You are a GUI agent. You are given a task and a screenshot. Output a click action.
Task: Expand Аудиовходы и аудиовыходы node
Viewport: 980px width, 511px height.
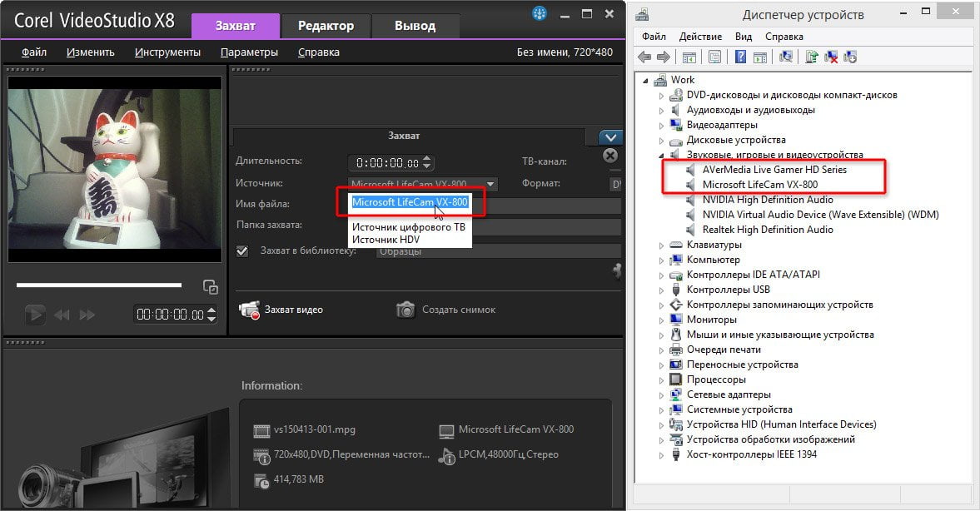point(661,111)
